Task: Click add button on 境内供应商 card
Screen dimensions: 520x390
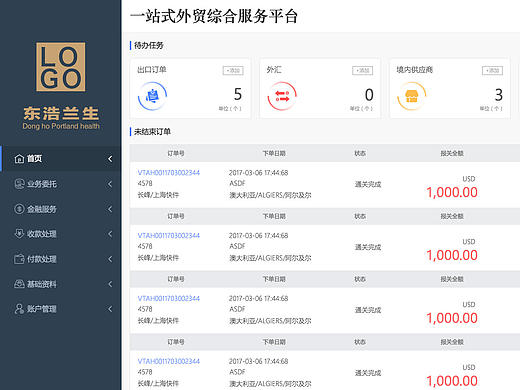Action: [x=492, y=70]
